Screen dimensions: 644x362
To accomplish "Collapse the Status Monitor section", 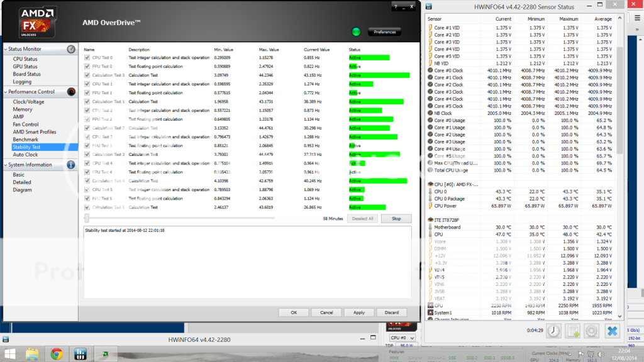I will tap(6, 49).
